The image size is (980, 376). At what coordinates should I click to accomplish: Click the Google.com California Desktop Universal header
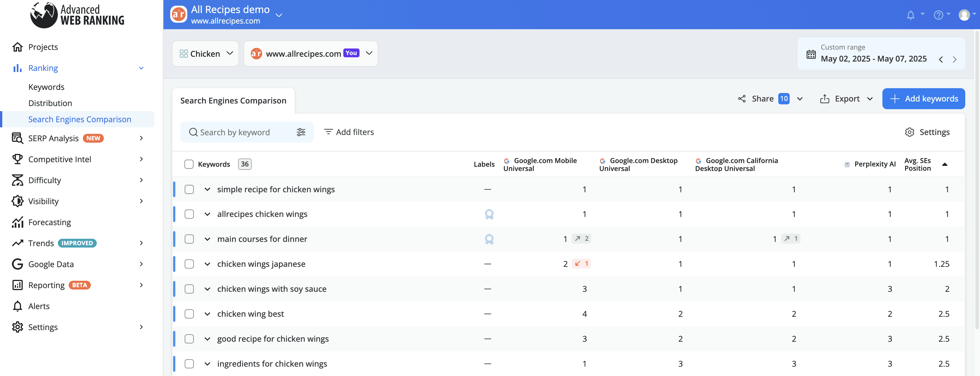pyautogui.click(x=736, y=164)
